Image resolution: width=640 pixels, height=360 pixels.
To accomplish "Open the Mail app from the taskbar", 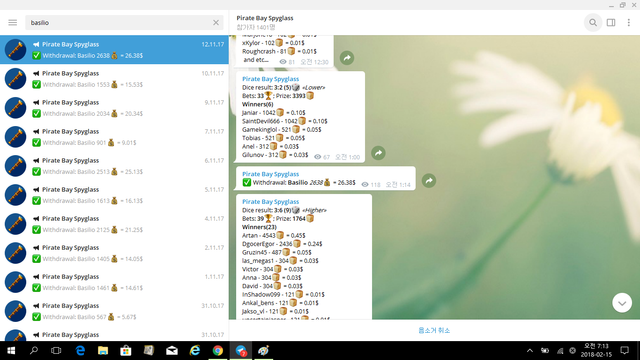I will coord(172,351).
